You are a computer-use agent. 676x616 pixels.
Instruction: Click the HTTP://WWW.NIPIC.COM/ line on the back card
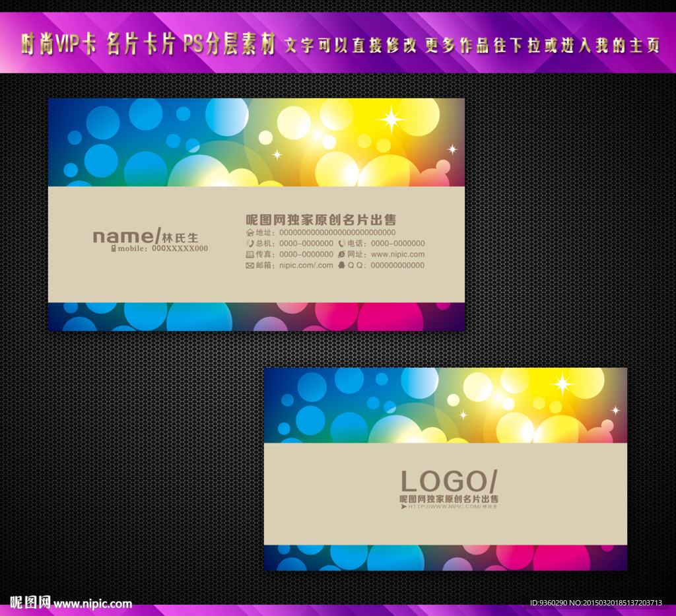pos(444,506)
